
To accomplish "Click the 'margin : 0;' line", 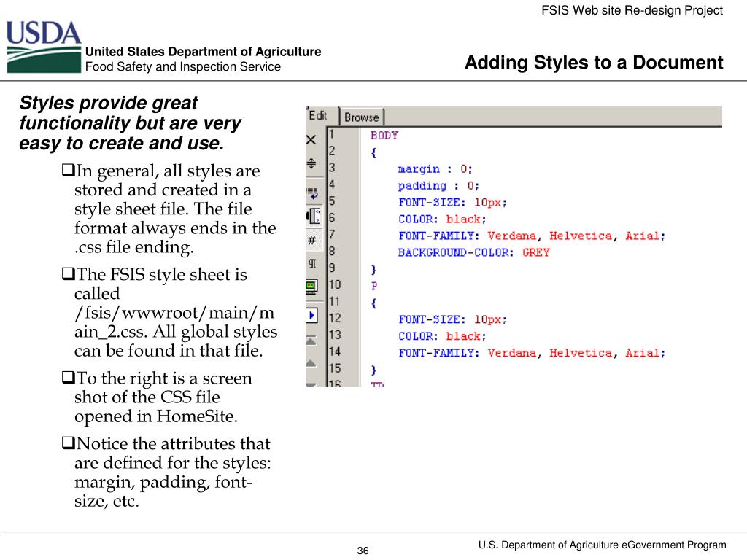I will click(x=435, y=169).
